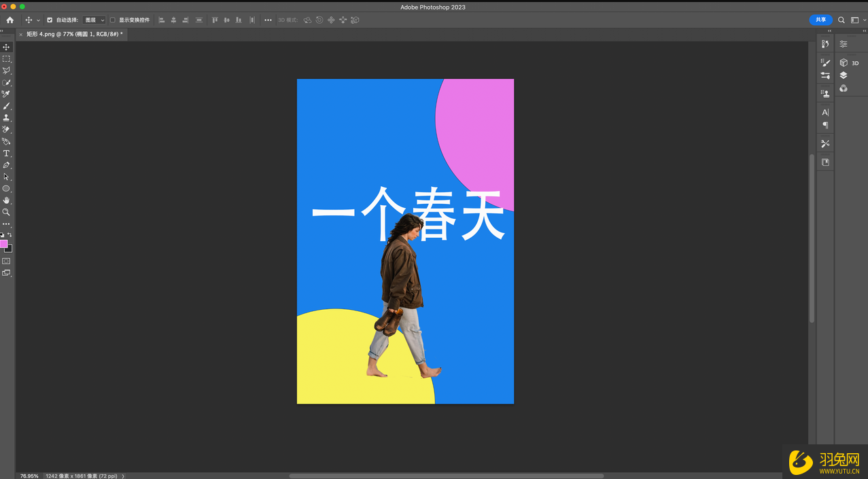The height and width of the screenshot is (479, 868).
Task: Align right edges
Action: [185, 20]
